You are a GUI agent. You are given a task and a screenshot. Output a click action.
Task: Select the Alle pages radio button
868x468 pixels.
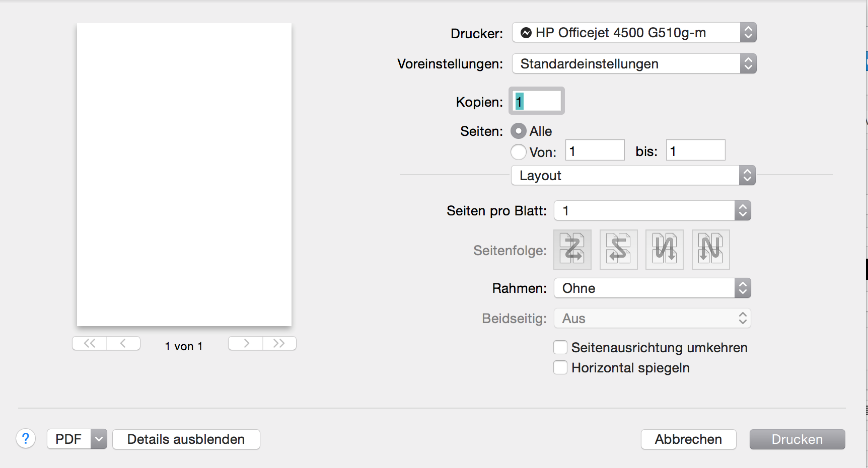pos(519,131)
